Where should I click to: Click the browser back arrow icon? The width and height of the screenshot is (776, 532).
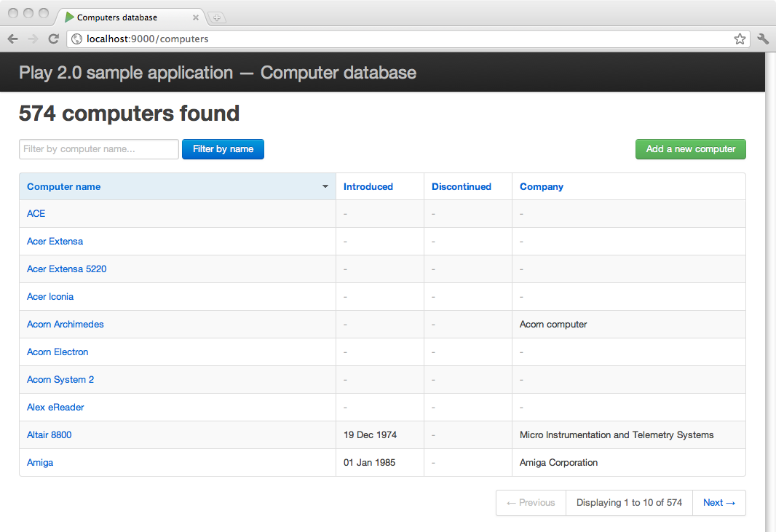(12, 39)
